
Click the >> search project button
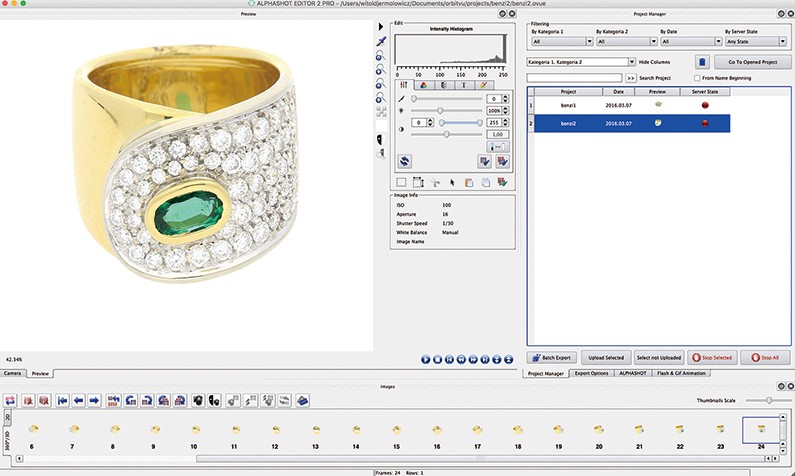pyautogui.click(x=630, y=78)
